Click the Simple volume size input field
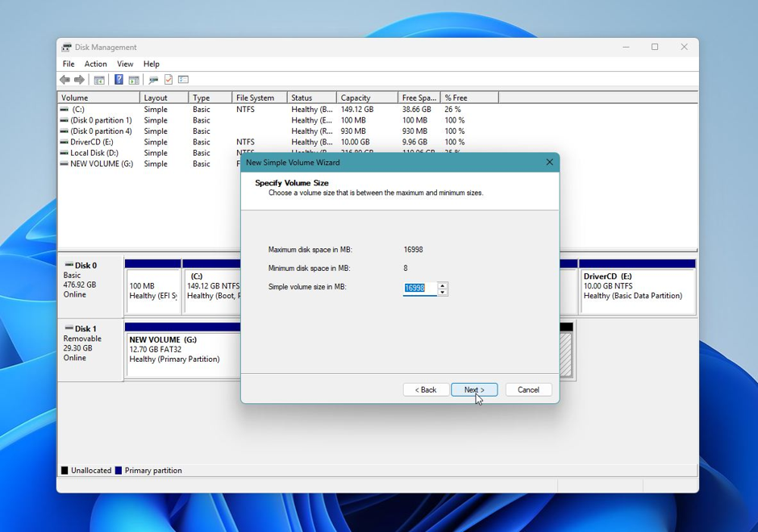The width and height of the screenshot is (758, 532). pos(420,288)
